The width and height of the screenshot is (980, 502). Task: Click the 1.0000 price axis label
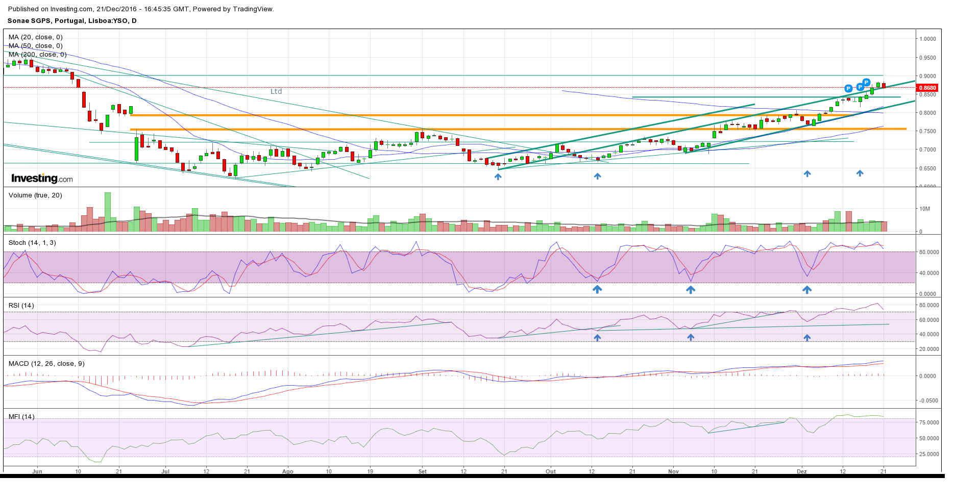pos(928,39)
